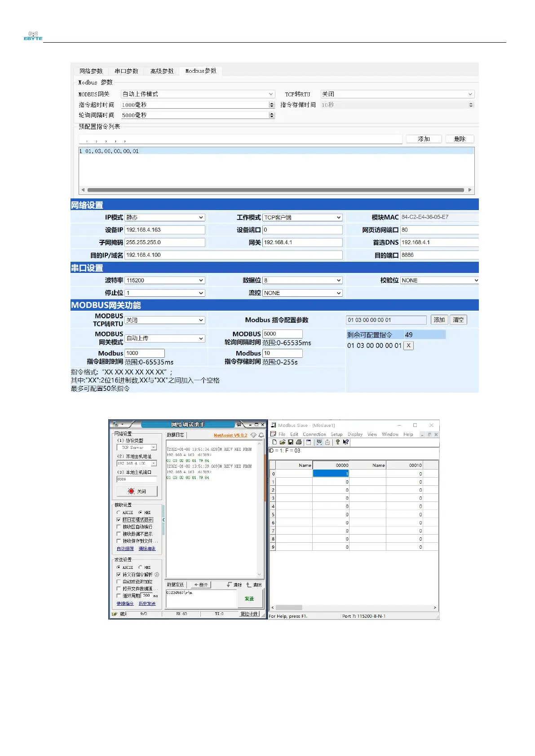The image size is (535, 756).
Task: Toggle receive area auto line-wrap checkbox
Action: 119,527
